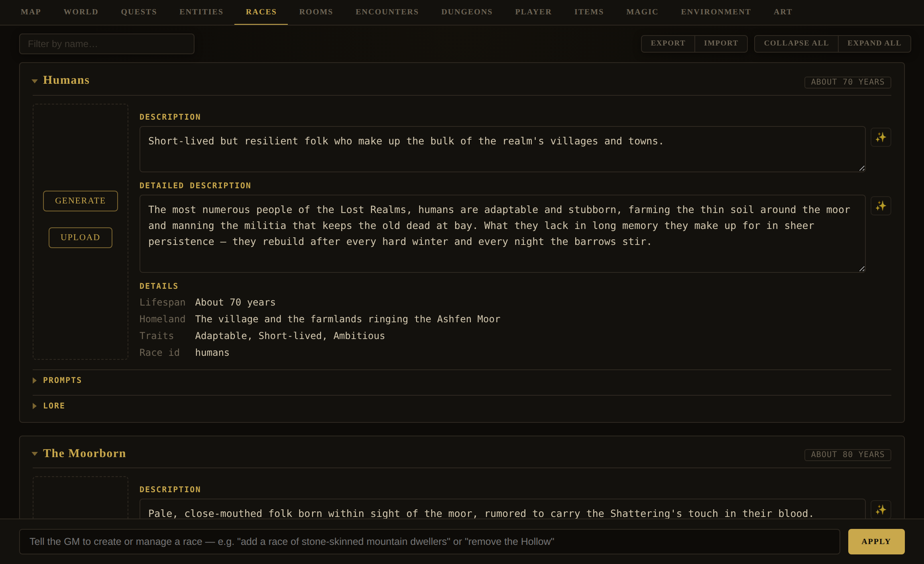The image size is (924, 564).
Task: Select the Races tab
Action: [x=261, y=12]
